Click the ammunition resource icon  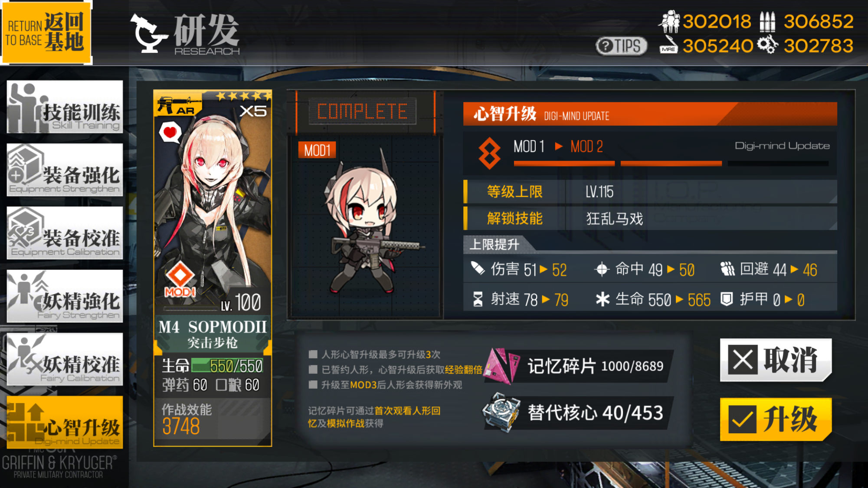[x=767, y=22]
